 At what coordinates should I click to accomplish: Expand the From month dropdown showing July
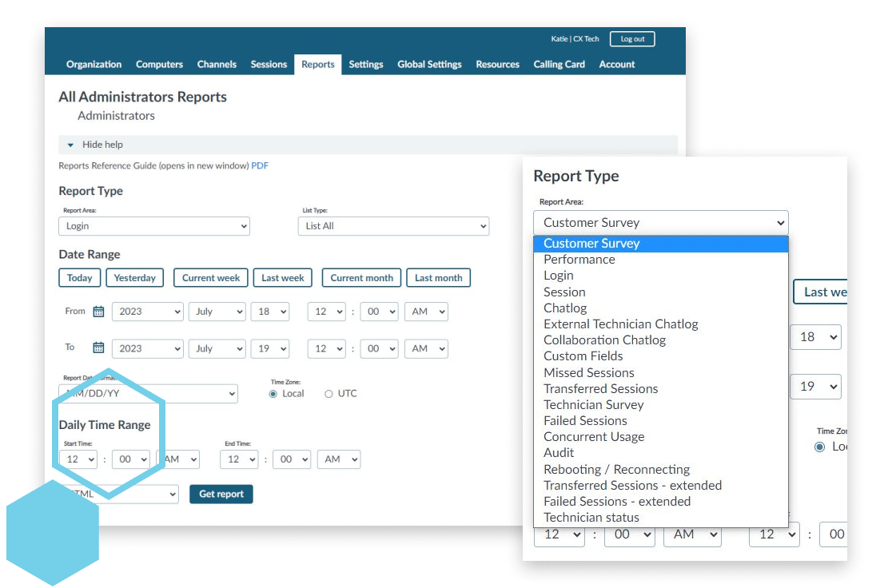[217, 312]
